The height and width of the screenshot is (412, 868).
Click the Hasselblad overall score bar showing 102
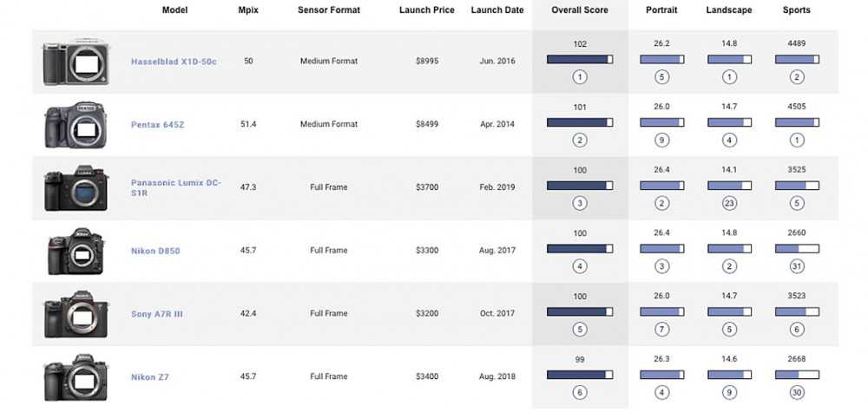pyautogui.click(x=580, y=59)
